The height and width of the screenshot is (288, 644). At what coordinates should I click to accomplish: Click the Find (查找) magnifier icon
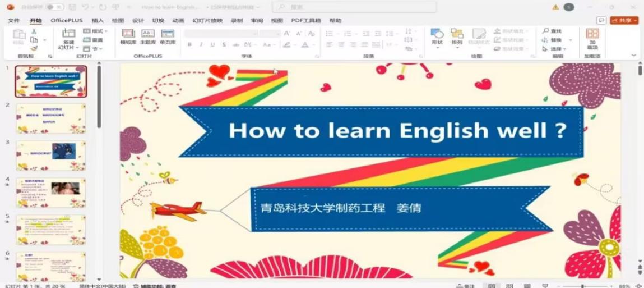coord(546,31)
